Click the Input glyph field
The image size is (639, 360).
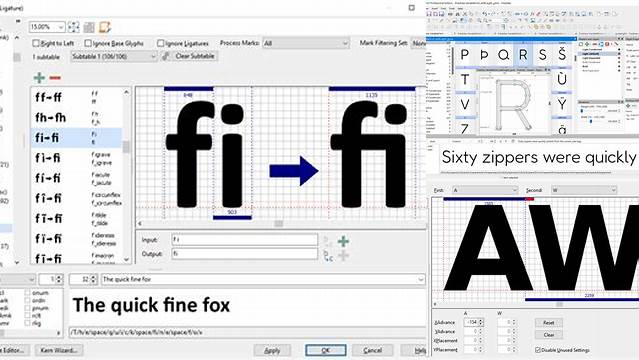click(245, 240)
